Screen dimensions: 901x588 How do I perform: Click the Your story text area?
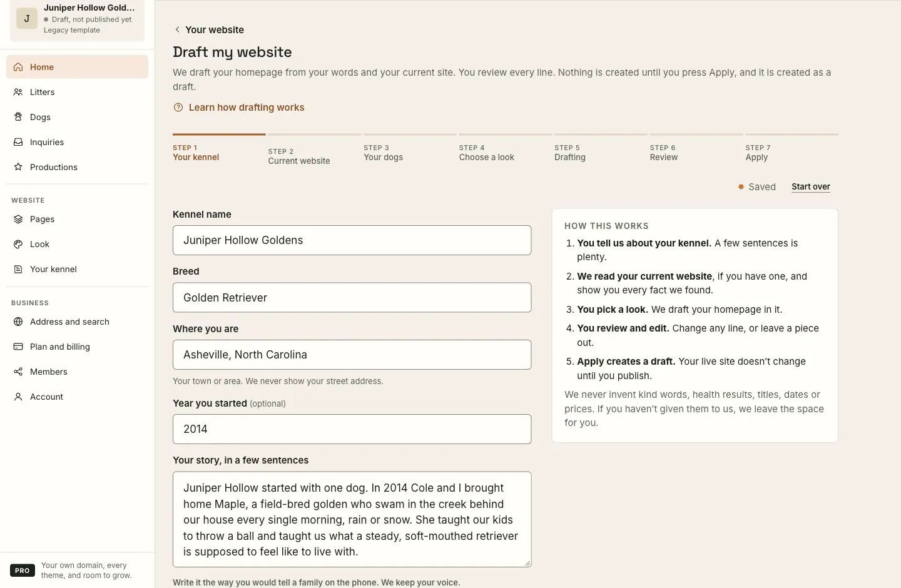[x=352, y=519]
